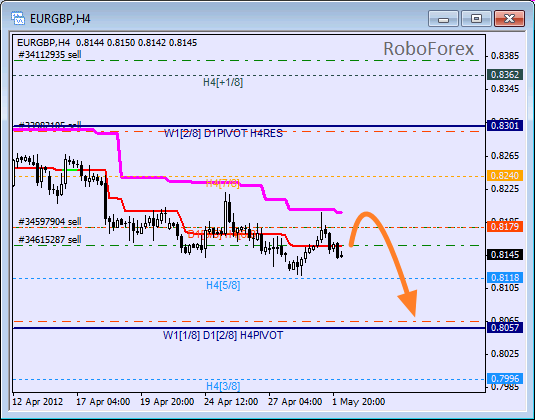The image size is (535, 420).
Task: Click the H4[+1/8] level label
Action: (223, 82)
